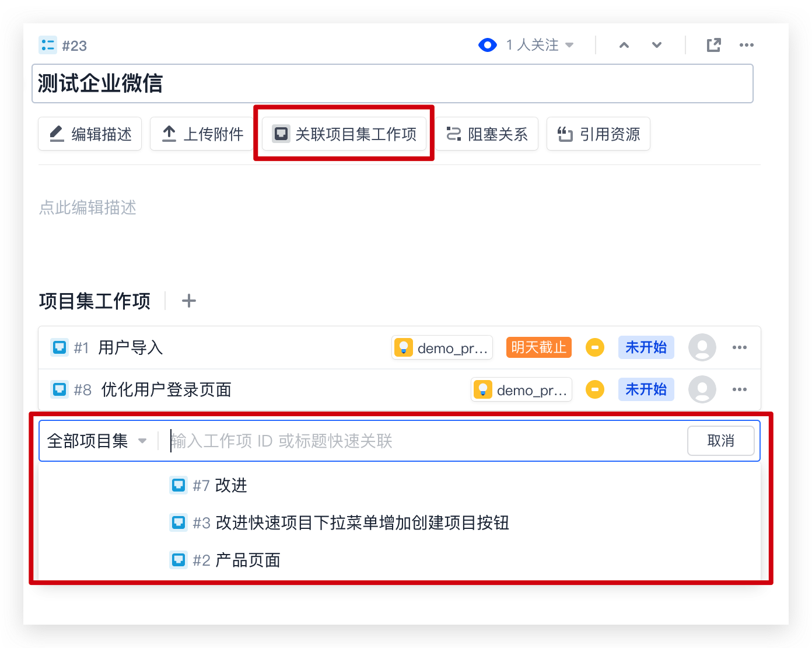The width and height of the screenshot is (812, 648).
Task: Click the icon of item #1 用户导入
Action: [60, 347]
